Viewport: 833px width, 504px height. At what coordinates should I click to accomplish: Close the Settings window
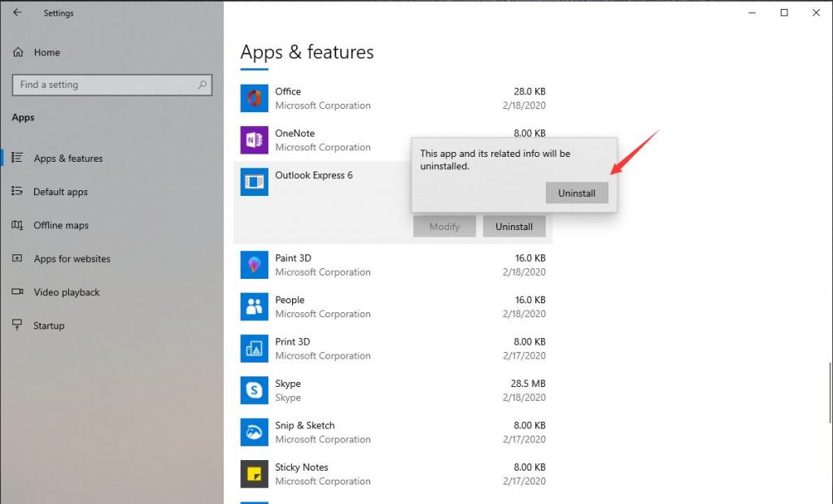[x=816, y=13]
